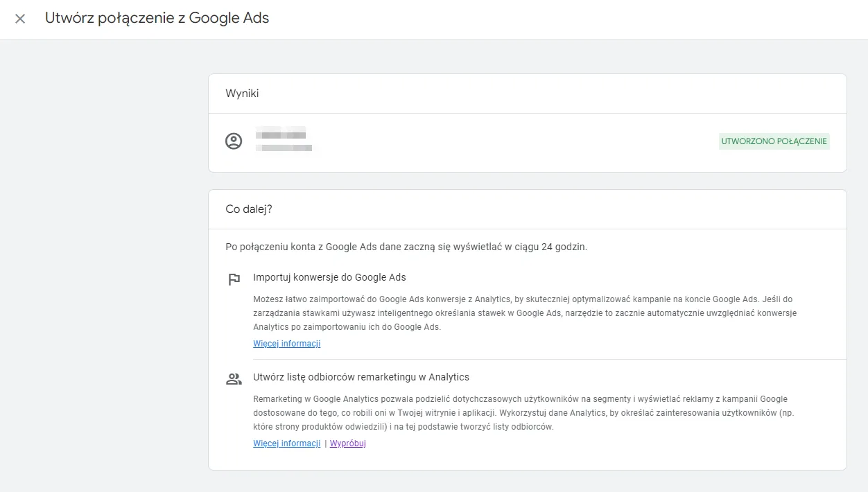Click the Wypróbuj link
Viewport: 868px width, 492px height.
(x=348, y=443)
